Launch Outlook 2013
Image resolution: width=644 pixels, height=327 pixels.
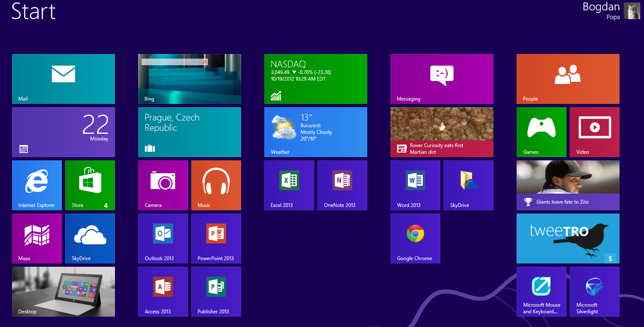pos(163,238)
